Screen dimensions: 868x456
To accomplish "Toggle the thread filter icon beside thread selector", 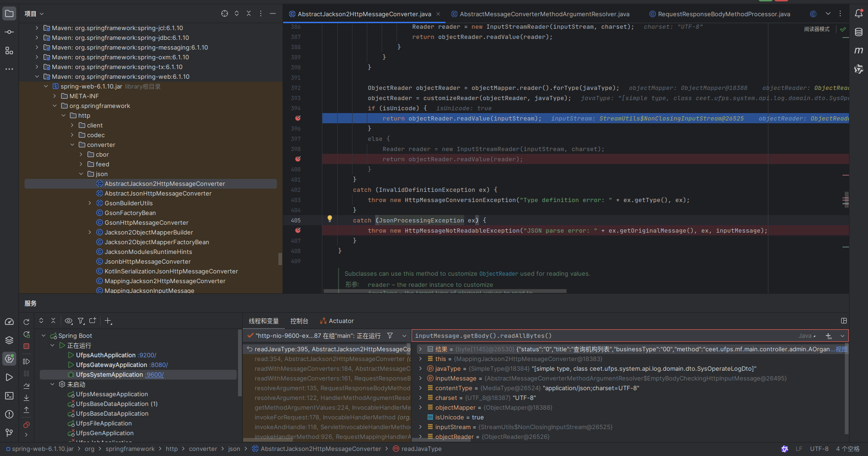I will (x=390, y=336).
